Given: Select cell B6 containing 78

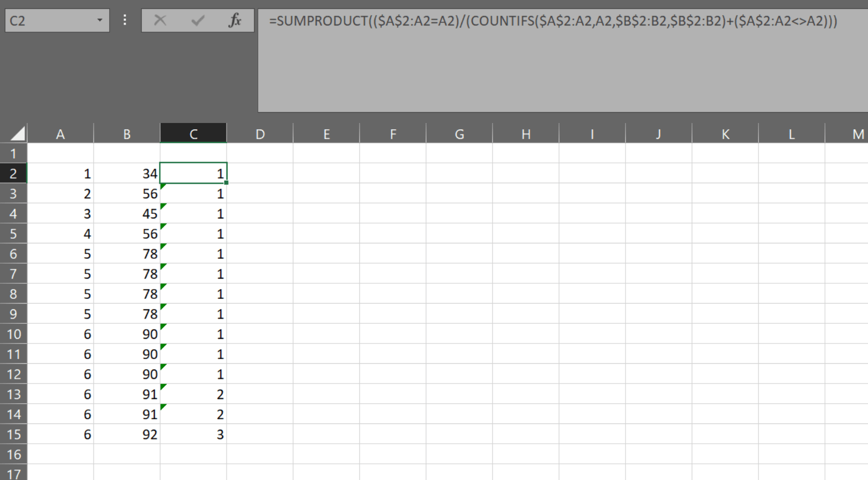Looking at the screenshot, I should click(127, 254).
